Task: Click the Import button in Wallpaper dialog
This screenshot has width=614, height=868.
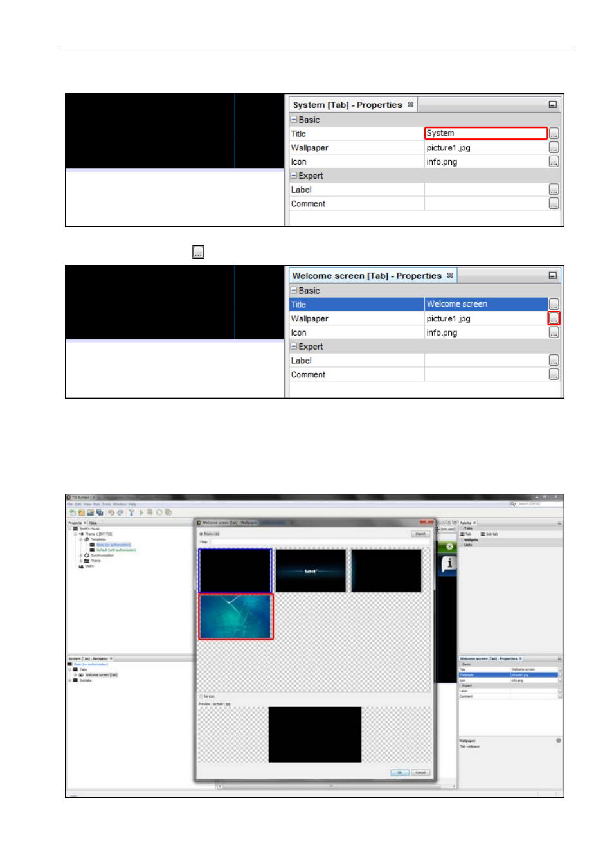Action: (420, 534)
